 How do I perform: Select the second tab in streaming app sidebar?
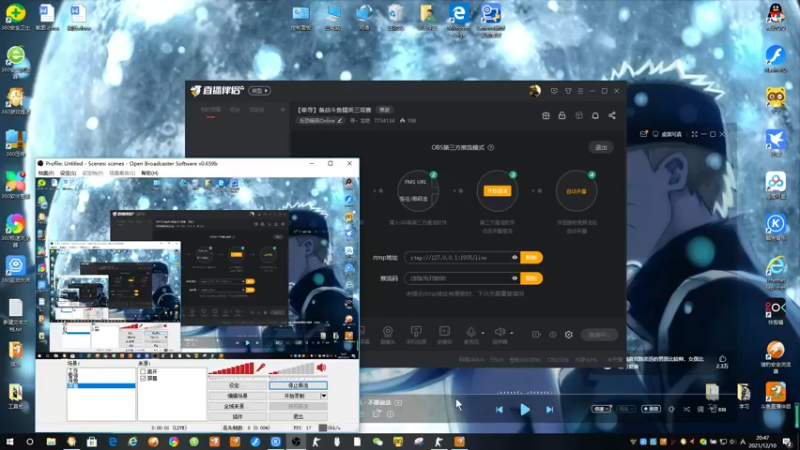tap(235, 110)
